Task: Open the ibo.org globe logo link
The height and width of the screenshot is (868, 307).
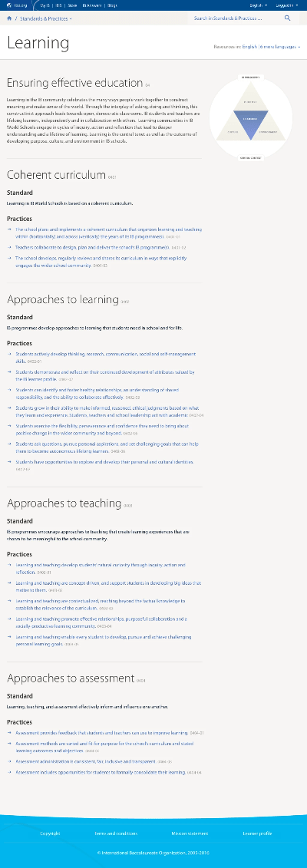Action: pyautogui.click(x=17, y=5)
